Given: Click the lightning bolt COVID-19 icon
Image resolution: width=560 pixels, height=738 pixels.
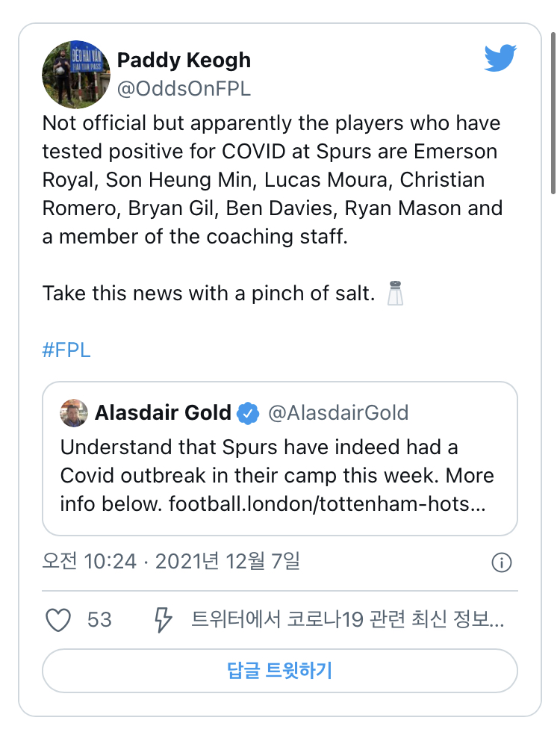Looking at the screenshot, I should click(x=162, y=620).
